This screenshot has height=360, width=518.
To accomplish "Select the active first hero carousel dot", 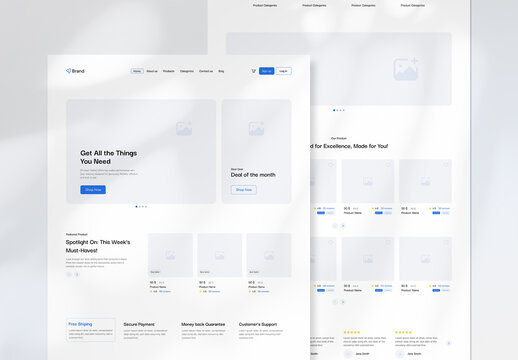I will click(136, 207).
